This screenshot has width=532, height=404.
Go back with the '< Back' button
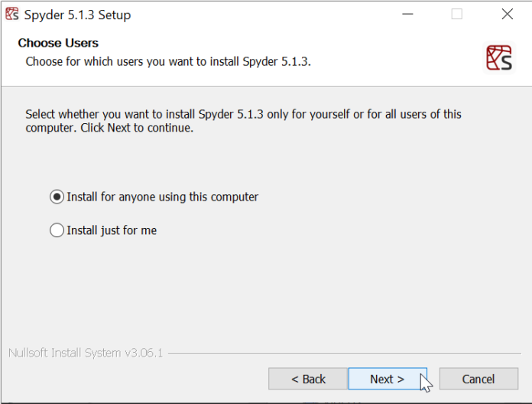pos(308,379)
